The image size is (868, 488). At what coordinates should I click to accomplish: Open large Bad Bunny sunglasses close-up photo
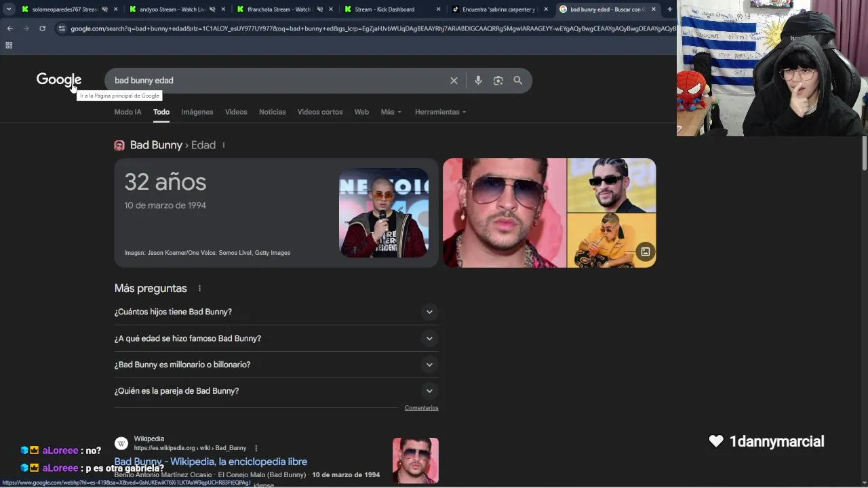pos(505,213)
